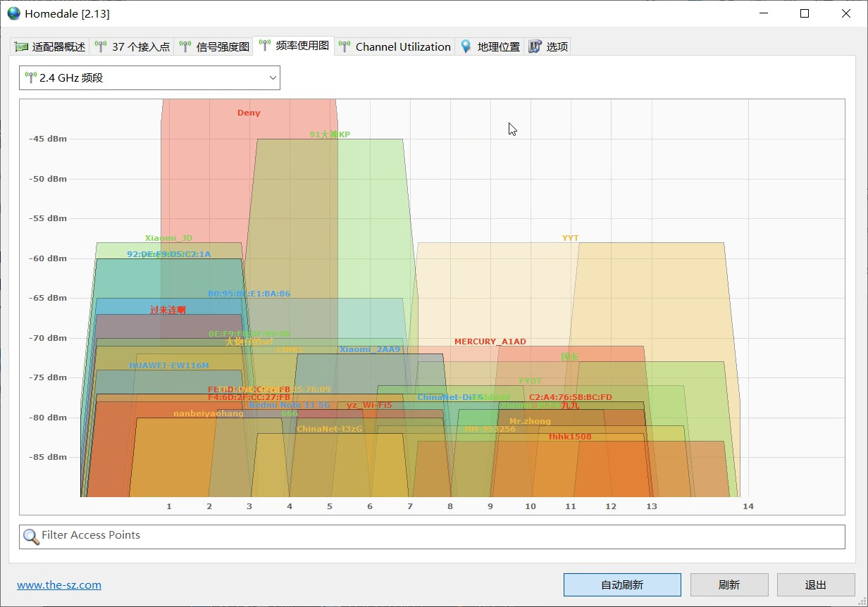The height and width of the screenshot is (607, 868).
Task: Click the 37 access points antenna icon
Action: coord(101,47)
